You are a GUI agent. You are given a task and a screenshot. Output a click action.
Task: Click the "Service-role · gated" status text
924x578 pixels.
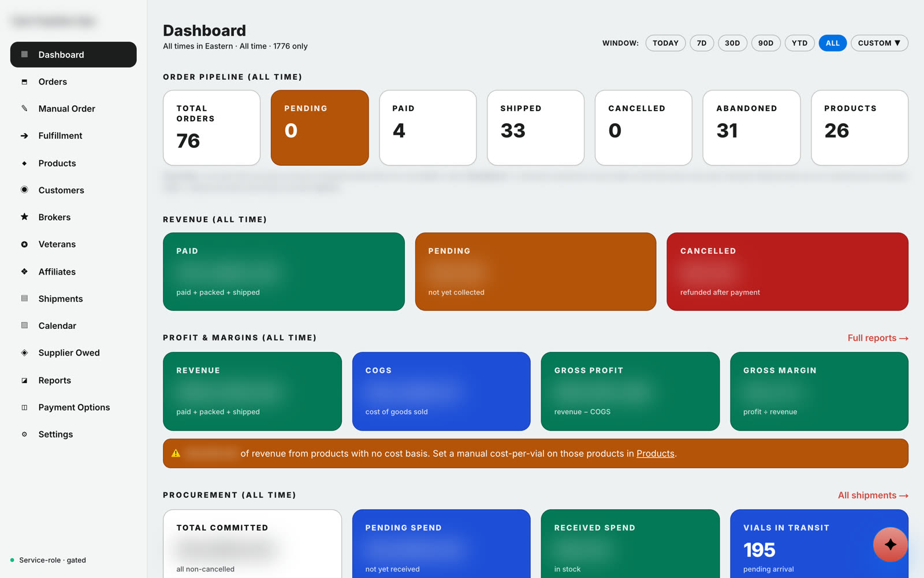click(53, 560)
